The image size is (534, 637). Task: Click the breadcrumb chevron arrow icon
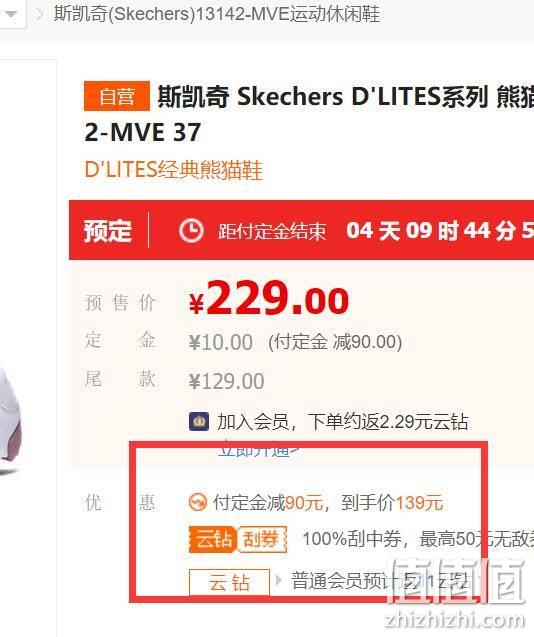39,15
